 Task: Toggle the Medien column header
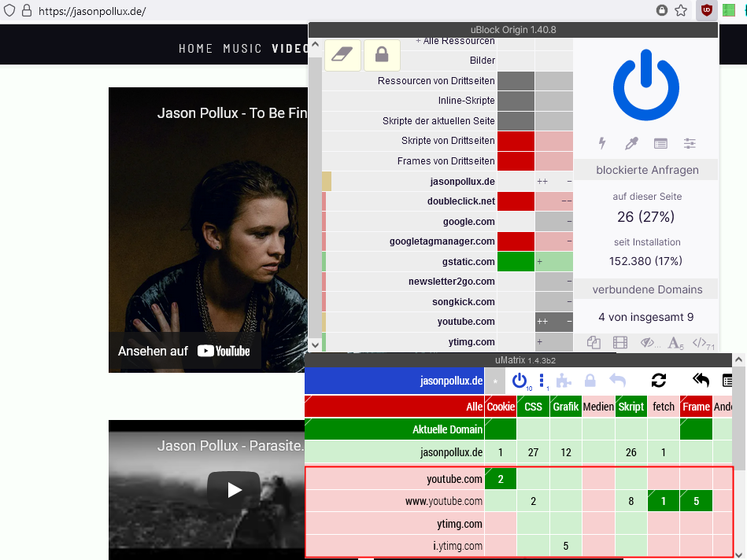pyautogui.click(x=598, y=406)
